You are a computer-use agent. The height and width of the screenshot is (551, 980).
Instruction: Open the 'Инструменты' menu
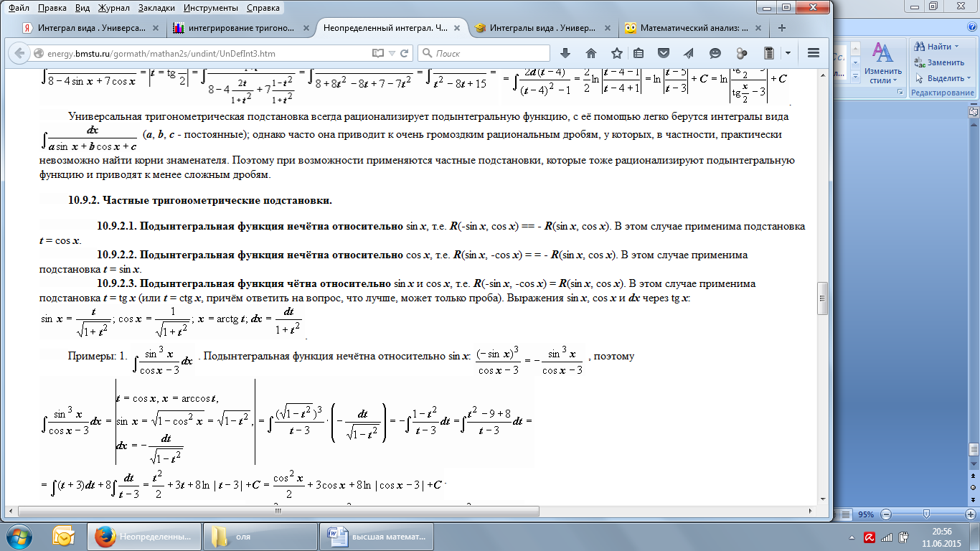click(211, 9)
